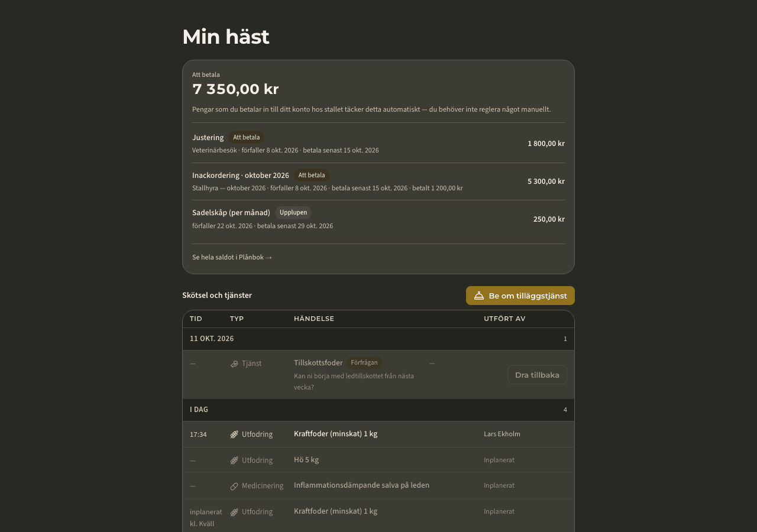Withdraw the request with Dra tillbaka
757x532 pixels.
tap(537, 375)
